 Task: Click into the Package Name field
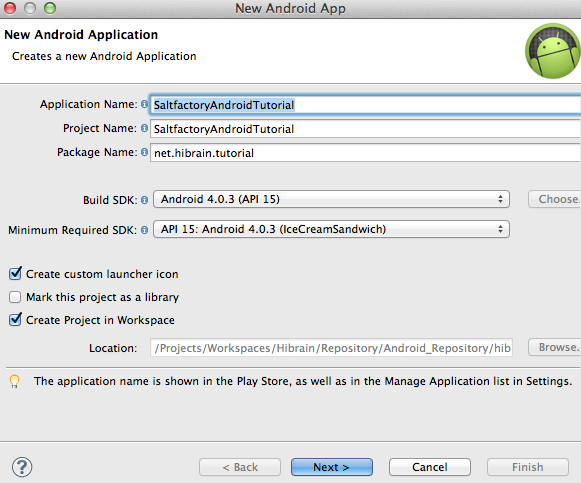click(365, 153)
